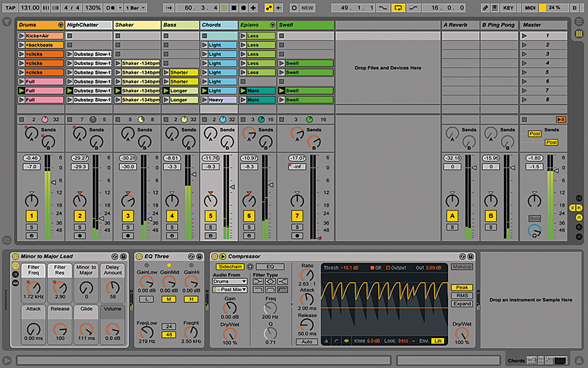
Task: Select the Master track header
Action: pyautogui.click(x=544, y=25)
